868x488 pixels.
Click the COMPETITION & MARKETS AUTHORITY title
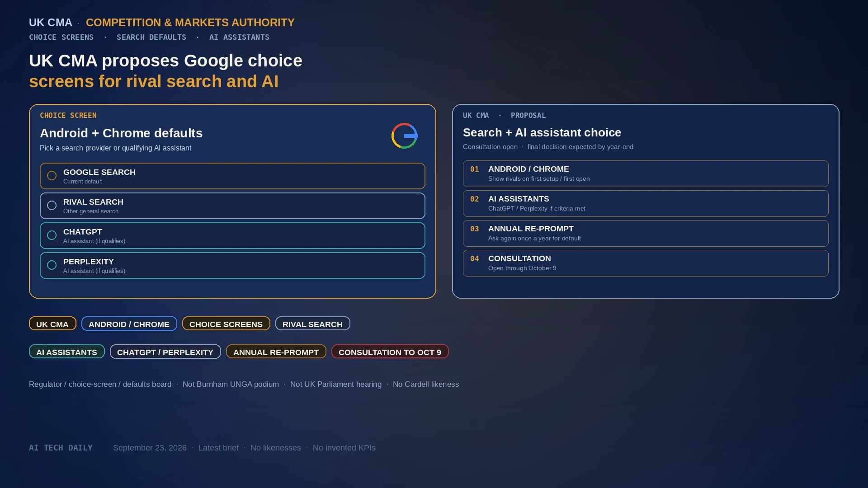click(190, 22)
